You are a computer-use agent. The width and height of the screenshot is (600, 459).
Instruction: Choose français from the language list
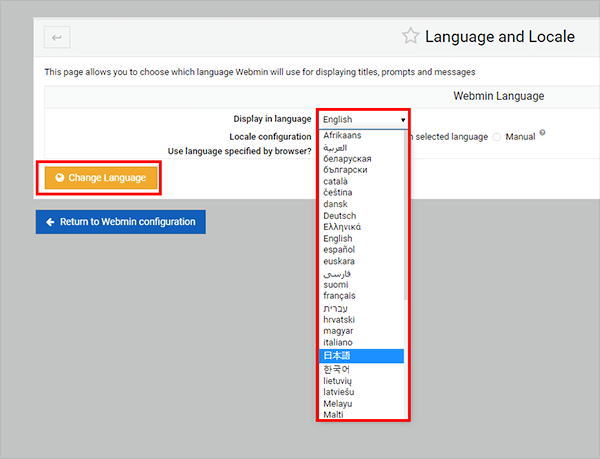pos(362,296)
